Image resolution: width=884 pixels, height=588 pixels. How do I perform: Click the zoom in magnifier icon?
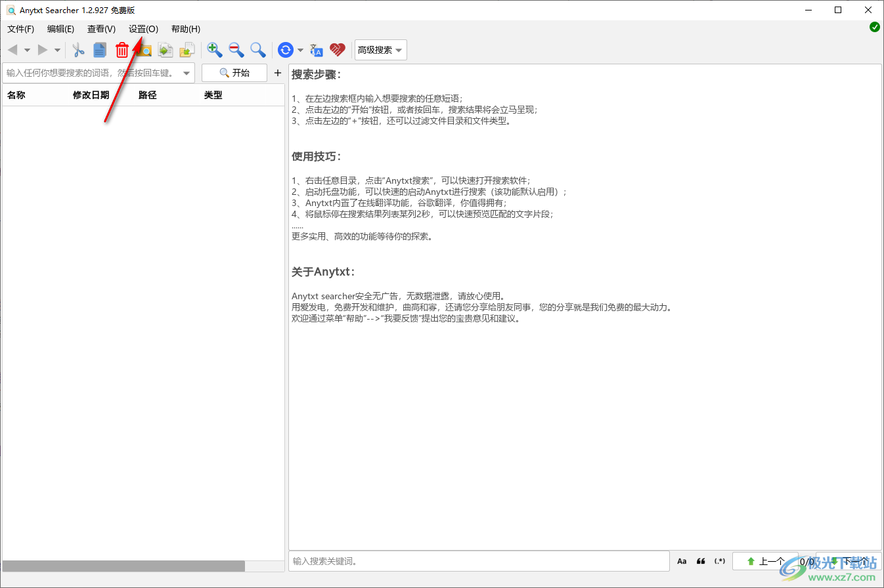[215, 50]
